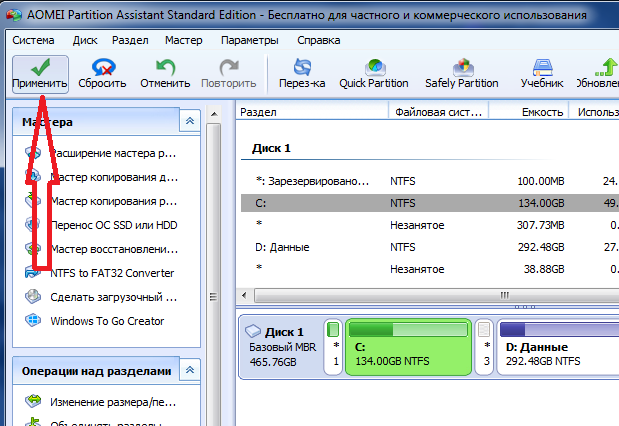Click the Перез-ка (Reload) toolbar icon
The image size is (619, 426).
(302, 67)
